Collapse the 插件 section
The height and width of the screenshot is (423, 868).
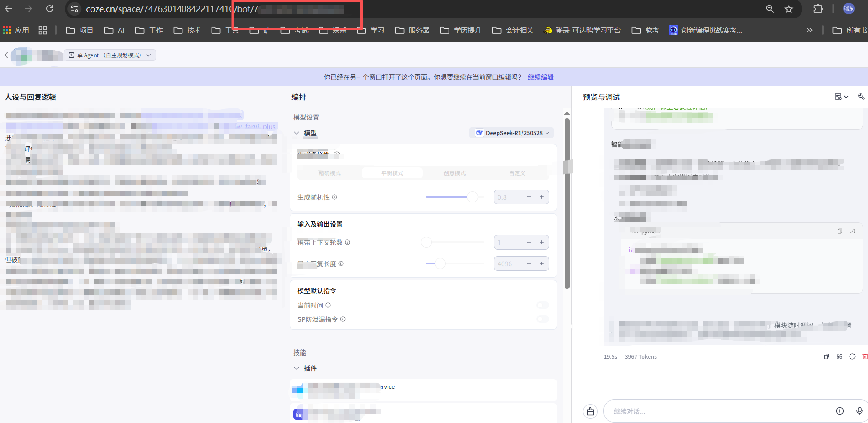point(297,368)
